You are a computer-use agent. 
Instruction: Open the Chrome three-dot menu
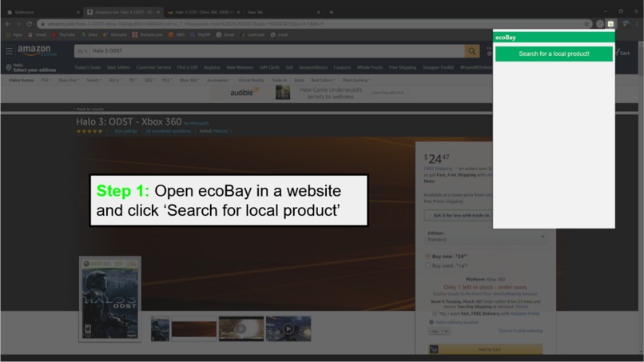pos(637,24)
